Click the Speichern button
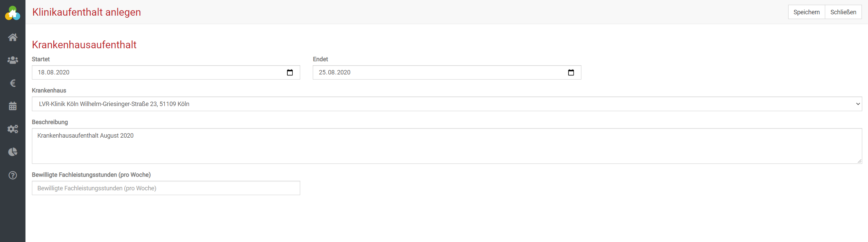This screenshot has width=868, height=242. (x=806, y=12)
